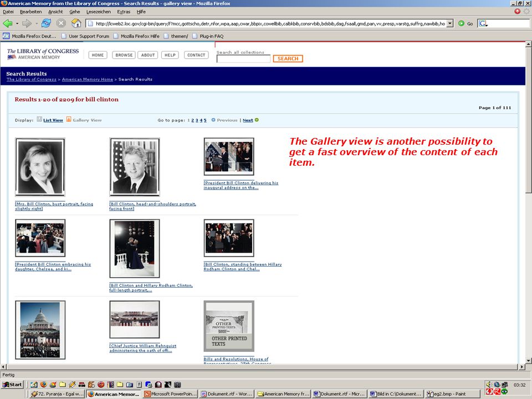Image resolution: width=532 pixels, height=399 pixels.
Task: Click the Next page link
Action: coord(248,120)
